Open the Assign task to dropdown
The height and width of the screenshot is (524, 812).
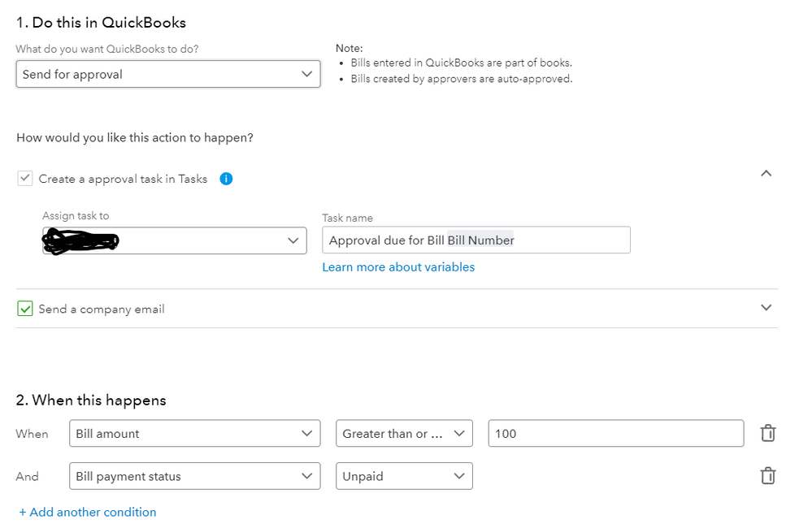[x=174, y=240]
